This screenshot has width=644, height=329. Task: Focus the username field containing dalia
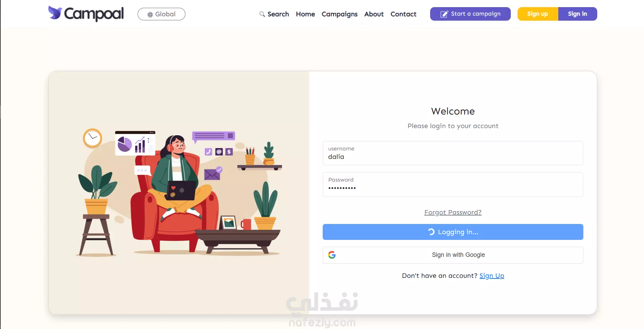pos(453,153)
